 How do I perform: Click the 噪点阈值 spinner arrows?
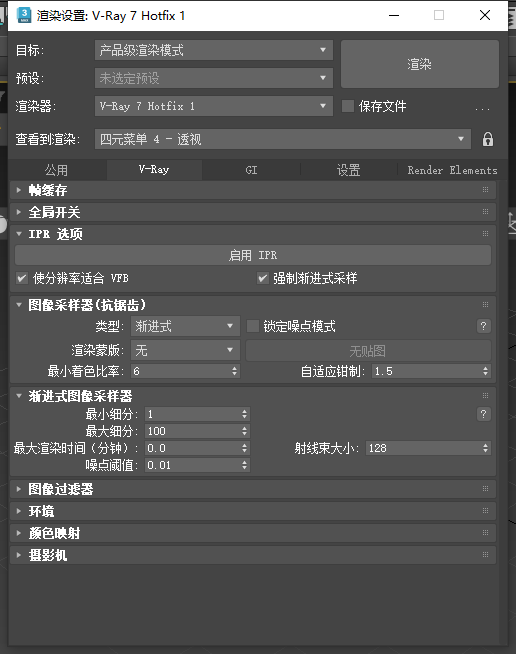244,465
